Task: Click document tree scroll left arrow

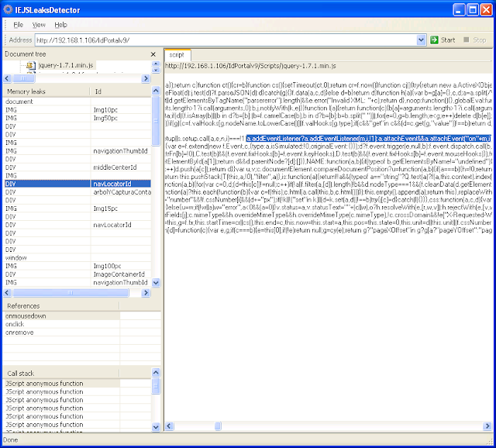Action: click(7, 78)
